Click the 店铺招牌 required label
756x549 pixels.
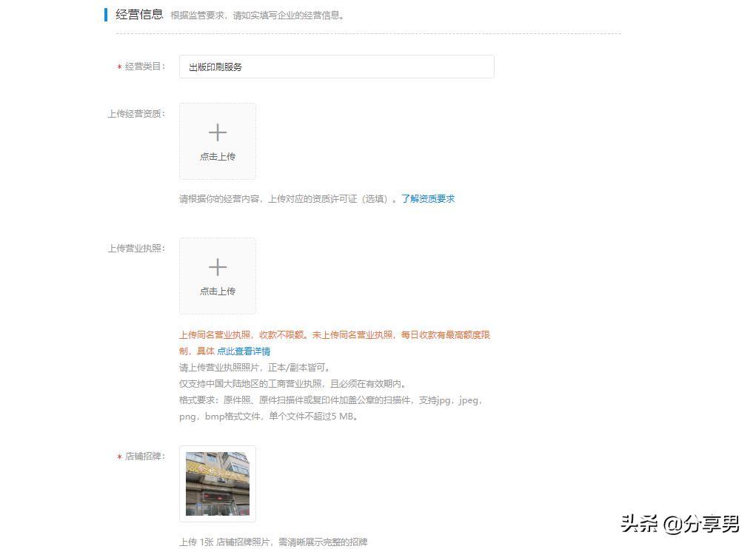(141, 457)
